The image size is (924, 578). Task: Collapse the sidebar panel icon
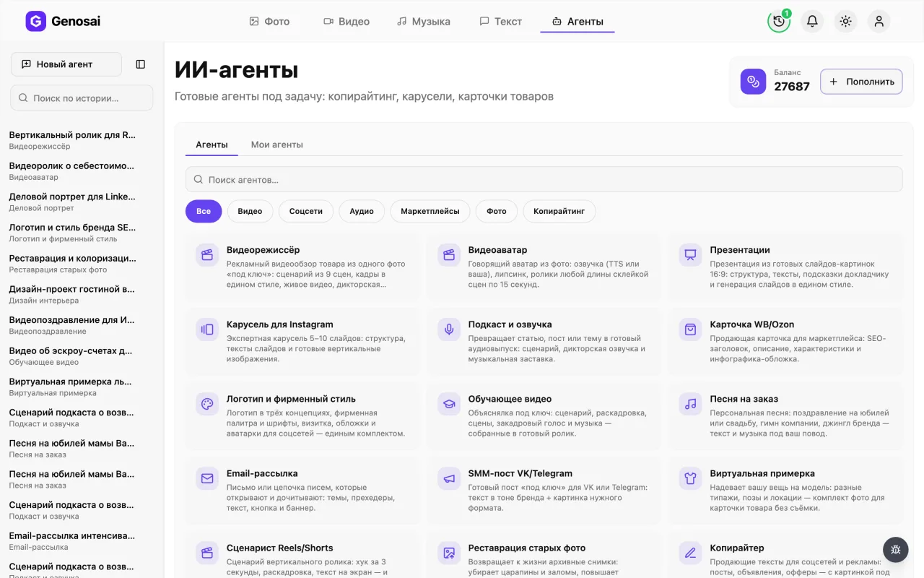click(x=141, y=64)
